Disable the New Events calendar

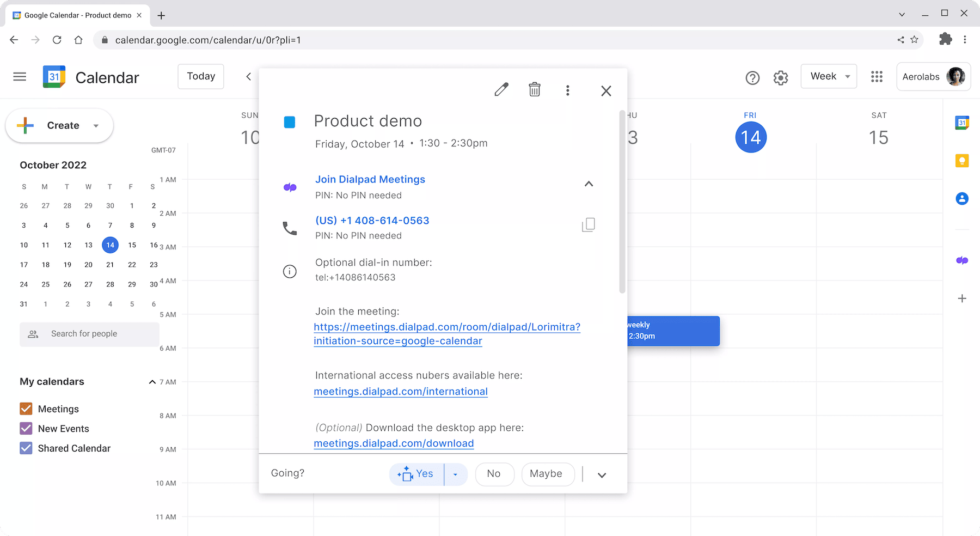26,428
